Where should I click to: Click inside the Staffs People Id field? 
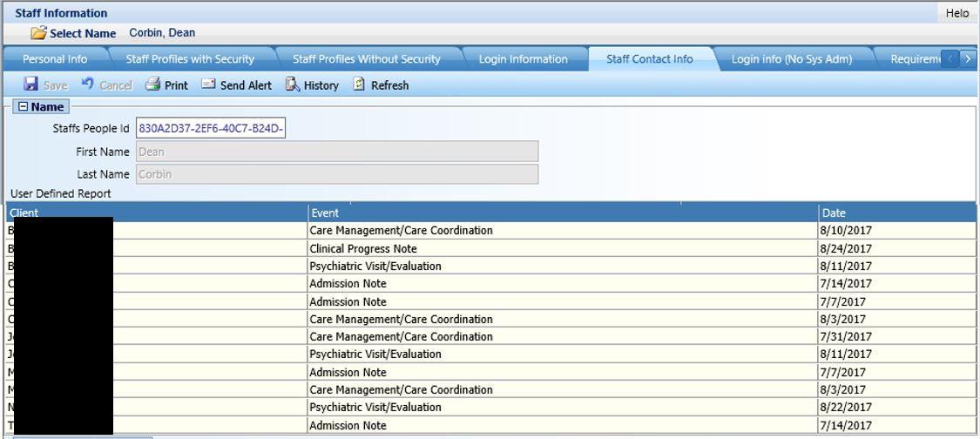[211, 129]
